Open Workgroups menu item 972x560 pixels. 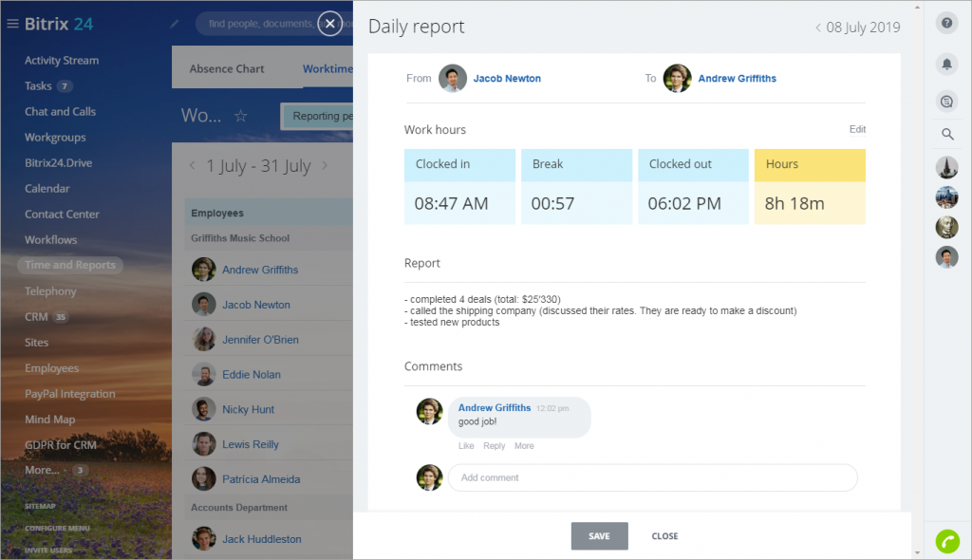pyautogui.click(x=55, y=137)
